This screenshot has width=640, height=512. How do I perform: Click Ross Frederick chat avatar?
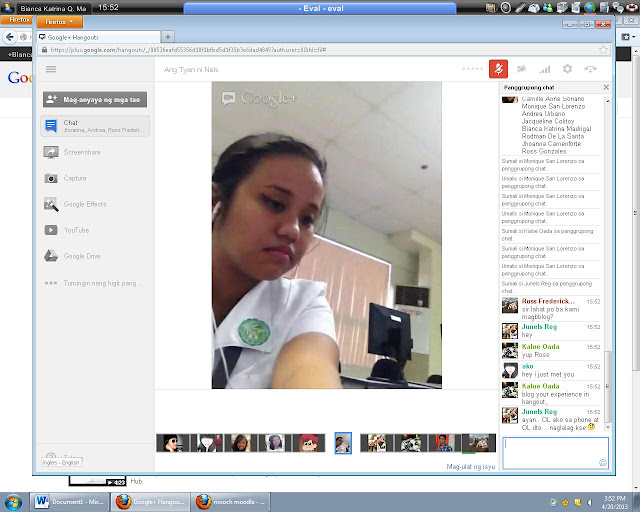click(509, 305)
